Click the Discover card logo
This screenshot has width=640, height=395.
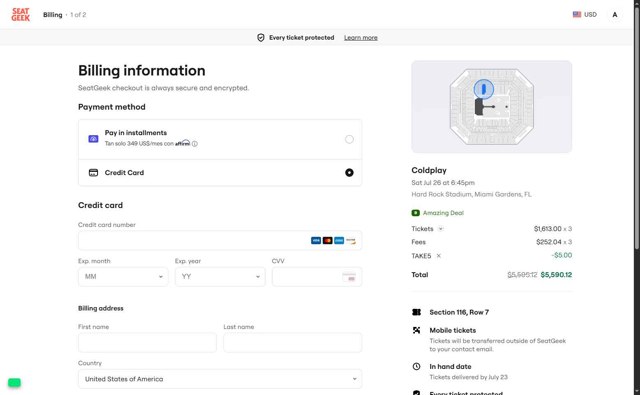point(351,241)
